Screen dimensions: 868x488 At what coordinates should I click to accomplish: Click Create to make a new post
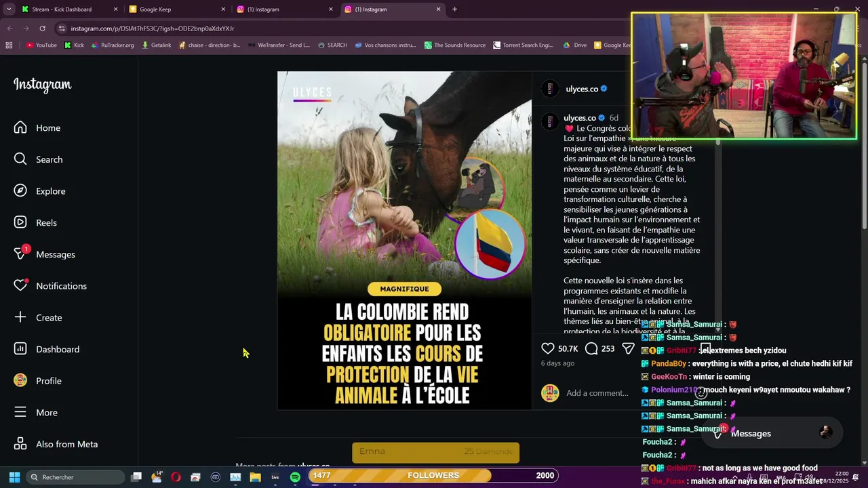[x=39, y=317]
